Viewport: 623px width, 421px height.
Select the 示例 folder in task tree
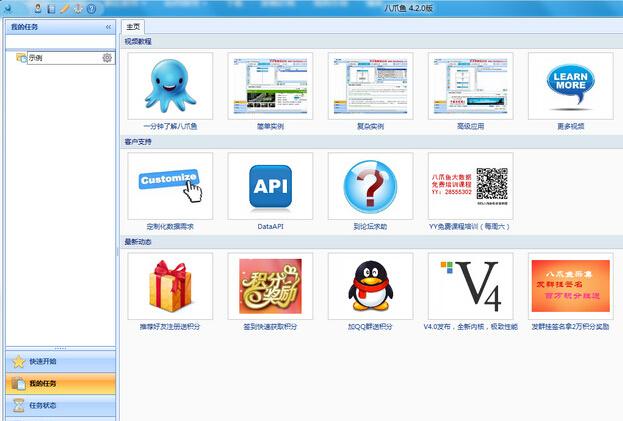pyautogui.click(x=34, y=58)
